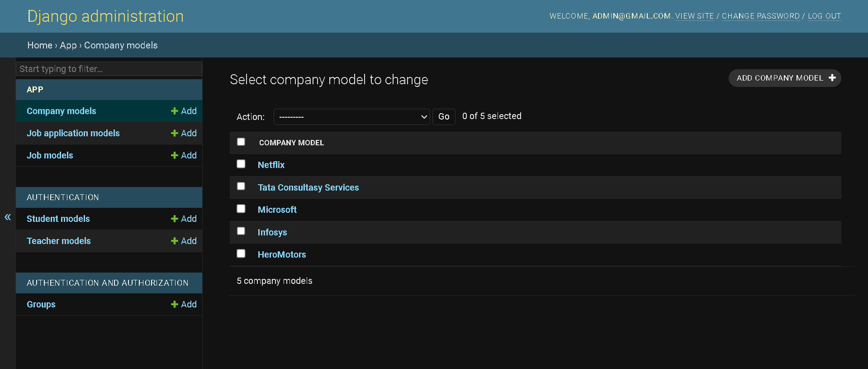Click the plus icon on Add Company Model button
The image size is (868, 369).
pos(832,78)
